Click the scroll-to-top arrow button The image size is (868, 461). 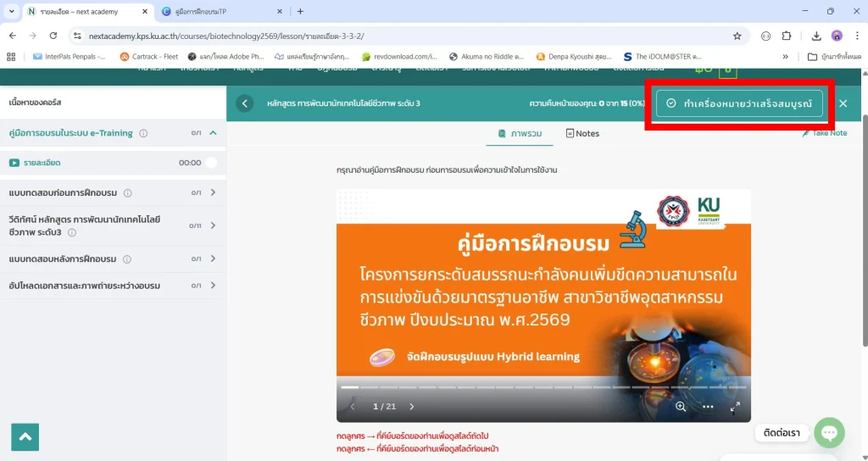25,437
